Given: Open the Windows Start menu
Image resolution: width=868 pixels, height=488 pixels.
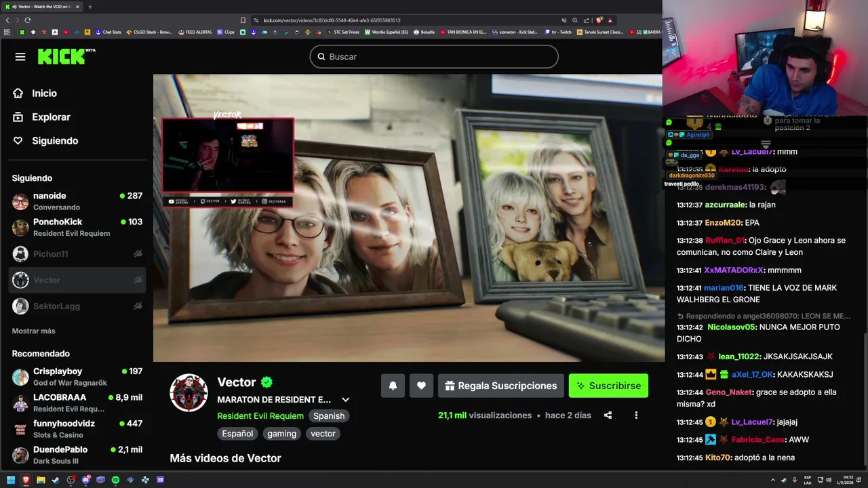Looking at the screenshot, I should [10, 480].
